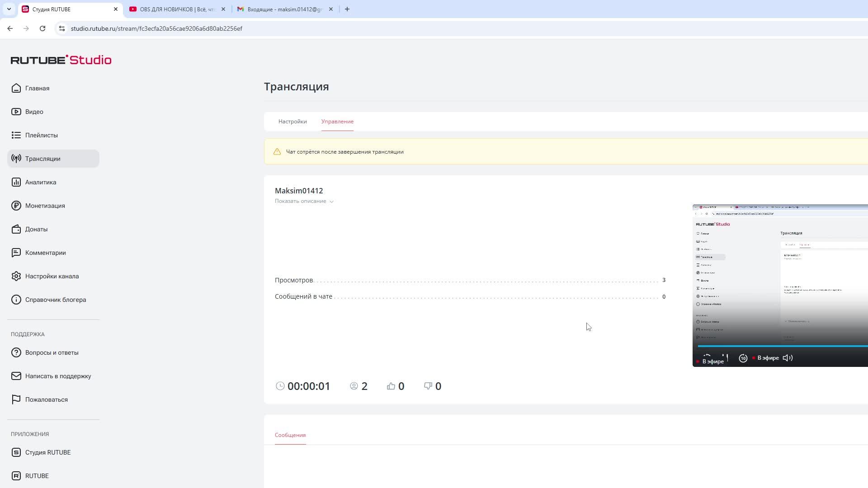Switch to the OBS ДЛЯ НОВИЧКОВ browser tab

pos(177,9)
